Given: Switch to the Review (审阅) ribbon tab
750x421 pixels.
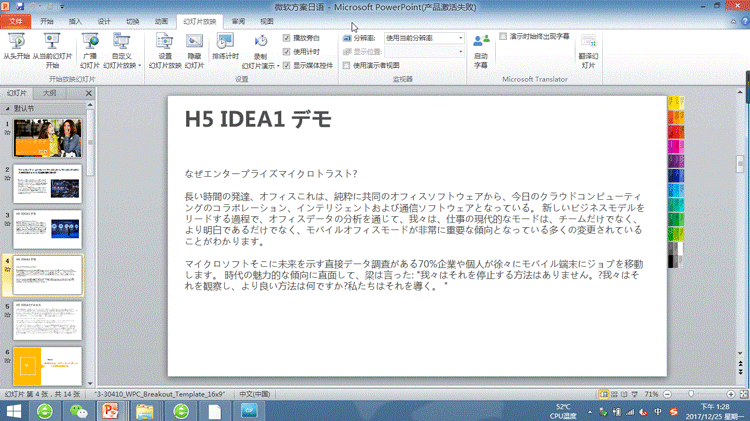Looking at the screenshot, I should click(x=238, y=22).
